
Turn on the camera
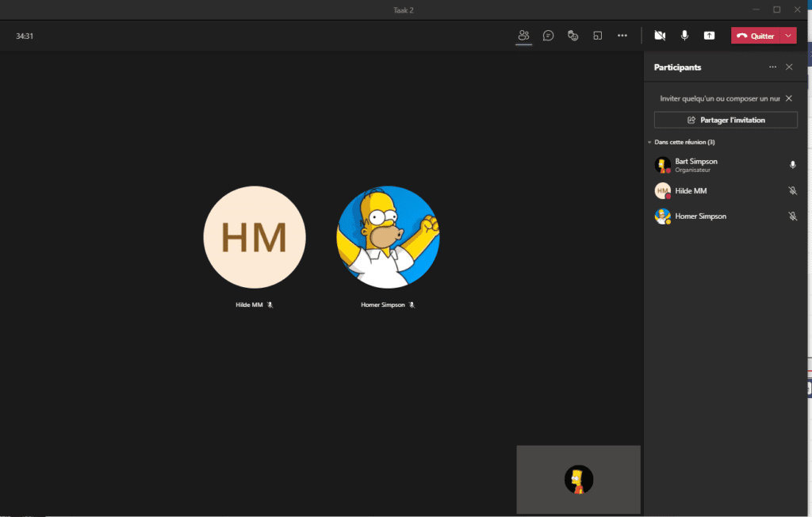click(x=660, y=35)
